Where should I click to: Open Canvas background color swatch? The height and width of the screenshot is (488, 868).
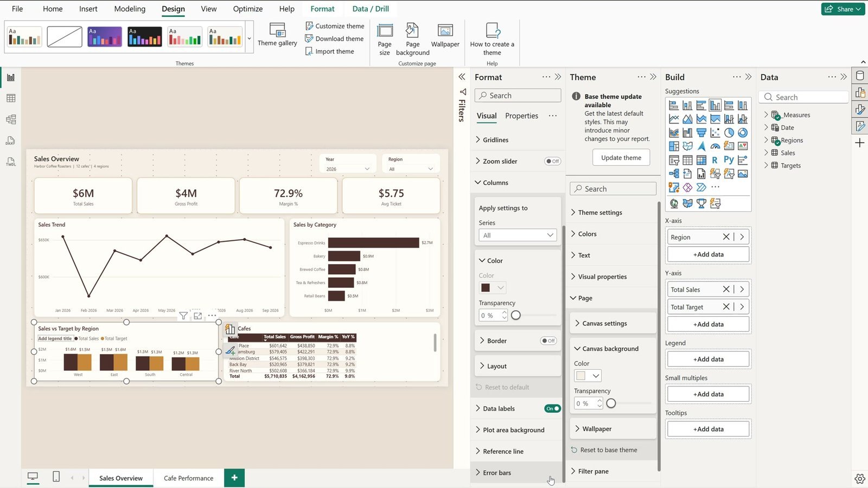588,375
